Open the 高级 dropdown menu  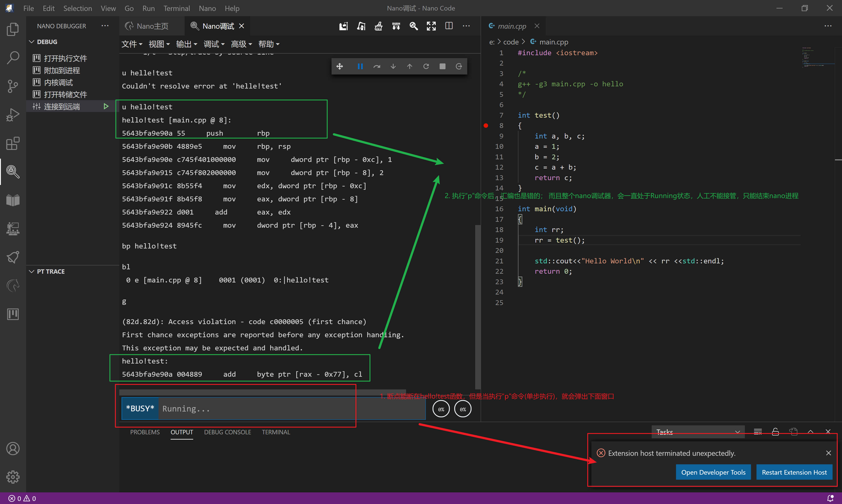(x=242, y=44)
